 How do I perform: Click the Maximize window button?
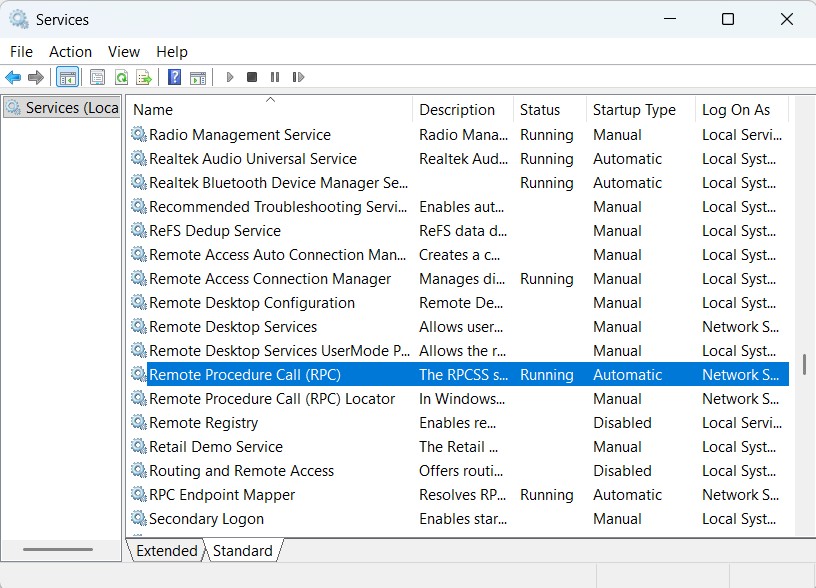pyautogui.click(x=728, y=19)
